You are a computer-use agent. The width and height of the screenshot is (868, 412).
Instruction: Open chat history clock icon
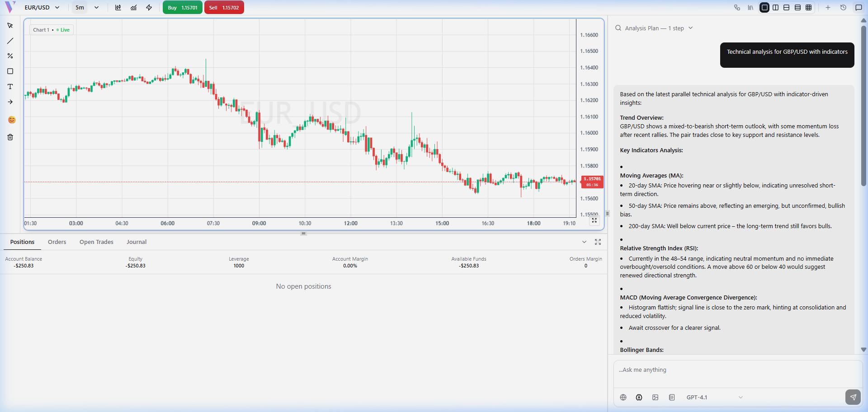point(843,8)
